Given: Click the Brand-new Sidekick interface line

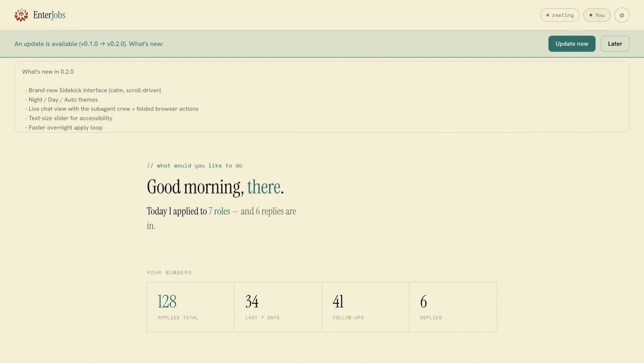Looking at the screenshot, I should point(93,90).
